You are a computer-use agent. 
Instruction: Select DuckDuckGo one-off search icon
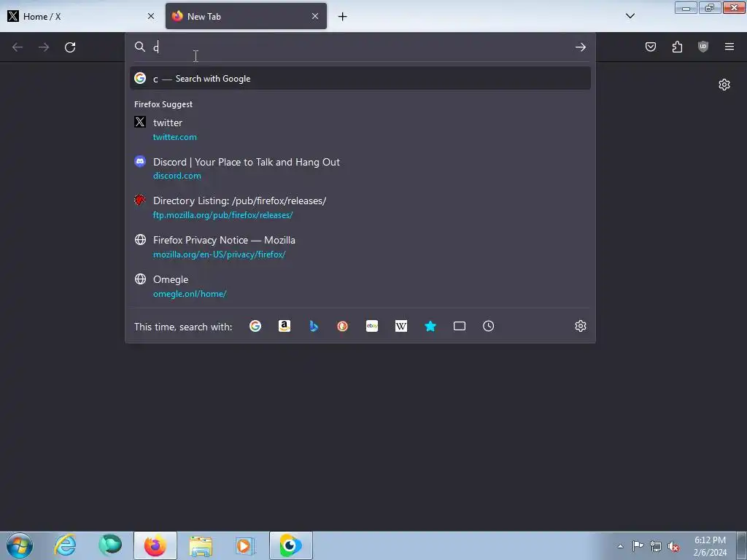coord(343,326)
